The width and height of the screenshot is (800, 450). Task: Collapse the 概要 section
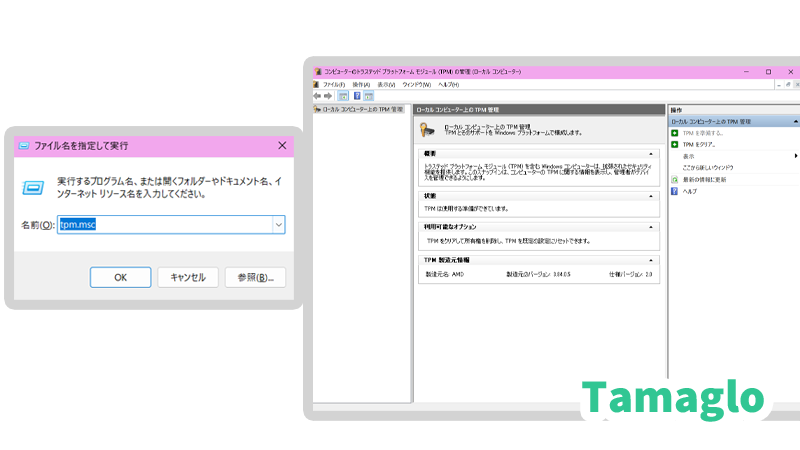(651, 154)
